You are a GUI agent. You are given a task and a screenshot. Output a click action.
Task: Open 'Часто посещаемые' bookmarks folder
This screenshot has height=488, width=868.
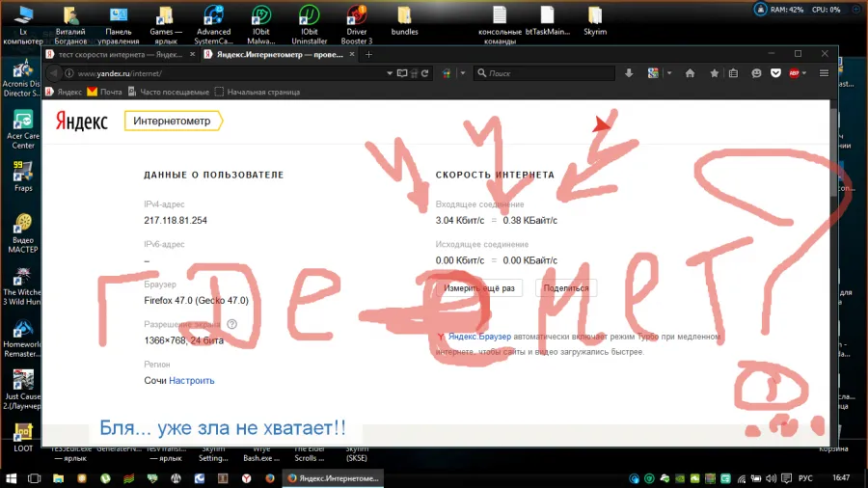(169, 92)
